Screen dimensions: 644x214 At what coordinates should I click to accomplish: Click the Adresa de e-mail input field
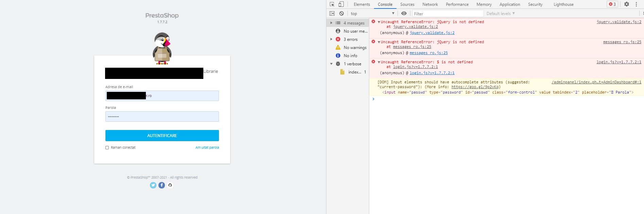pos(162,96)
